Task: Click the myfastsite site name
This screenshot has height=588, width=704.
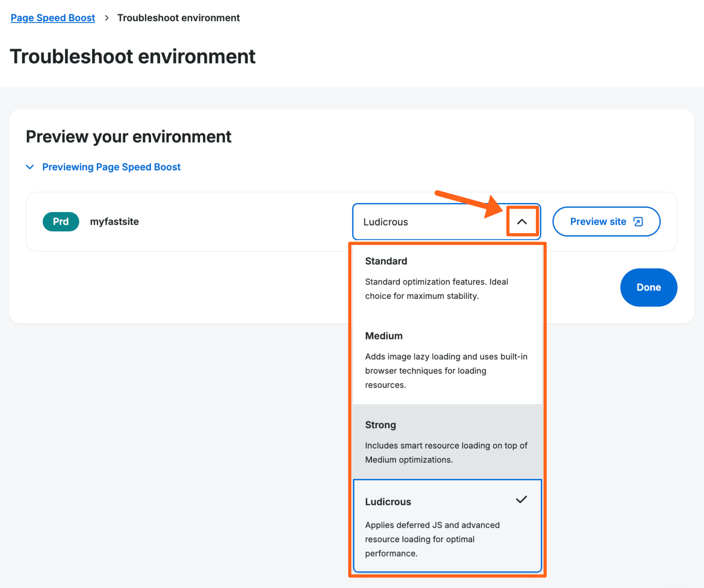Action: [114, 222]
